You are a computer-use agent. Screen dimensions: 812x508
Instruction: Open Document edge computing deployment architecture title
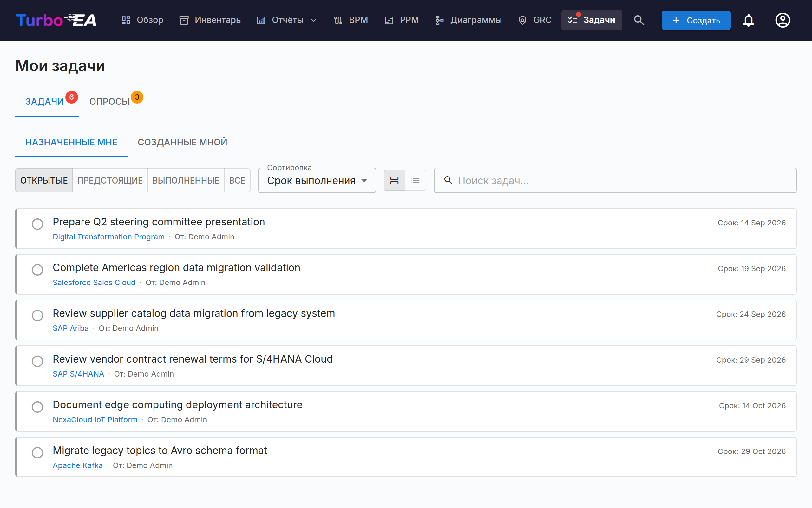point(178,404)
